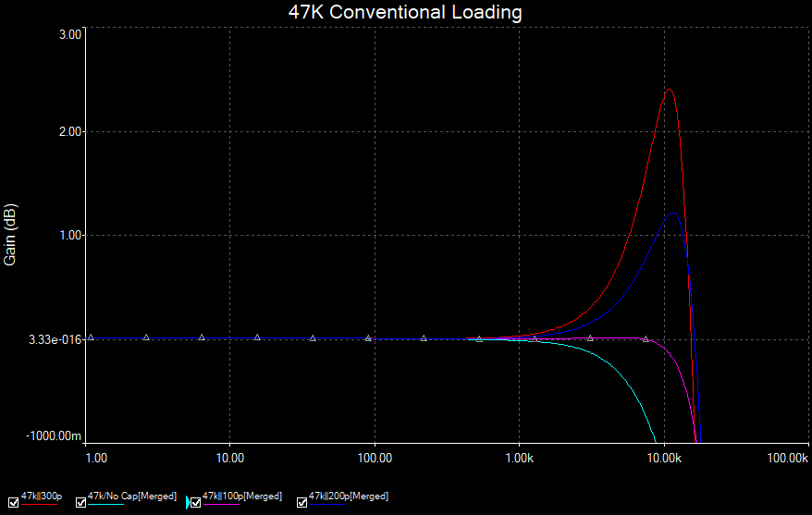Viewport: 812px width, 515px height.
Task: Click the 1.00k x-axis frequency label
Action: 520,458
